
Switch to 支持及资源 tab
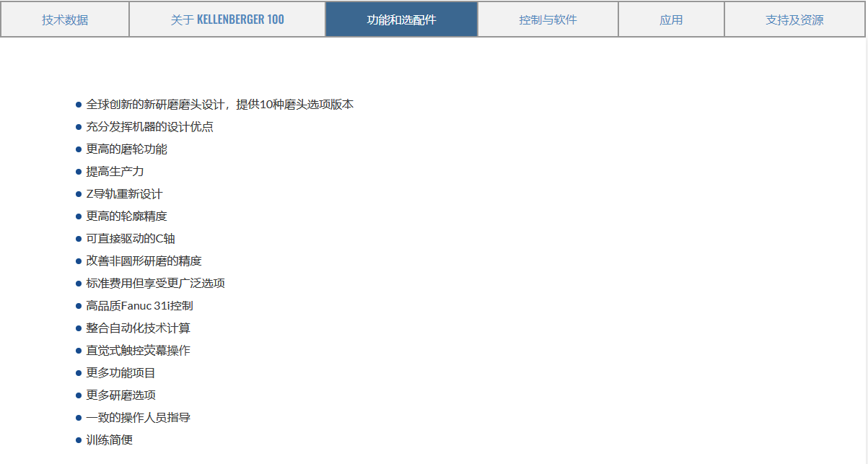(794, 19)
